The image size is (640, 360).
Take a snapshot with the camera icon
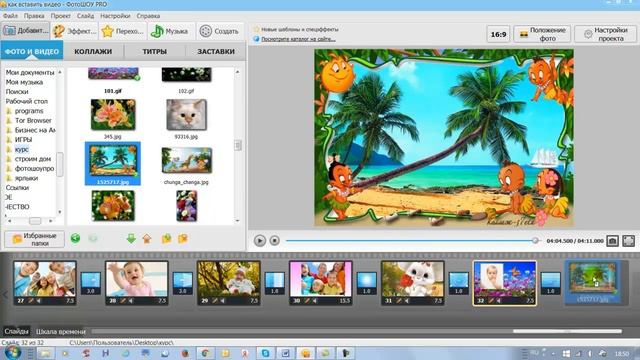612,241
